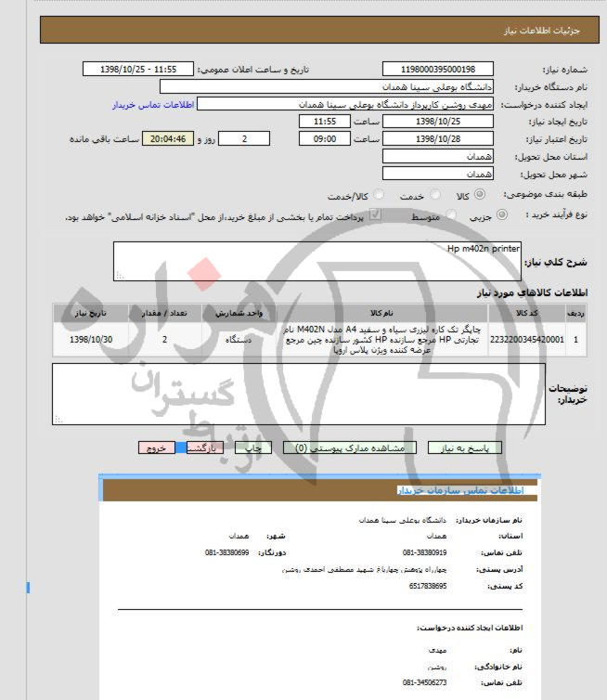Click the buyer organization name field
This screenshot has width=607, height=700.
tap(327, 86)
